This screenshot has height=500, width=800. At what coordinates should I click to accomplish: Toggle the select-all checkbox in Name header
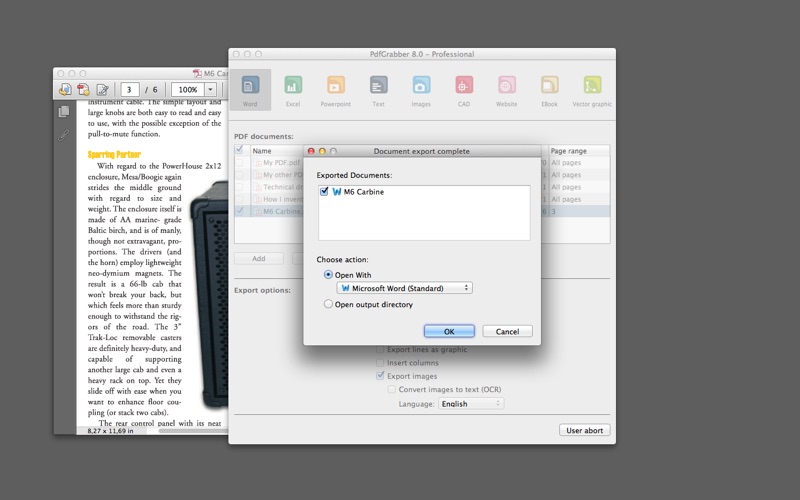coord(239,149)
